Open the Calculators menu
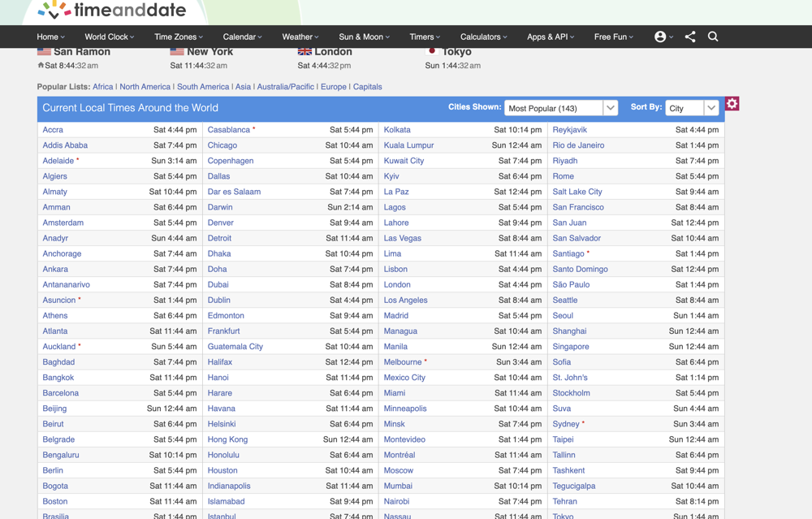Viewport: 812px width, 519px height. coord(484,37)
